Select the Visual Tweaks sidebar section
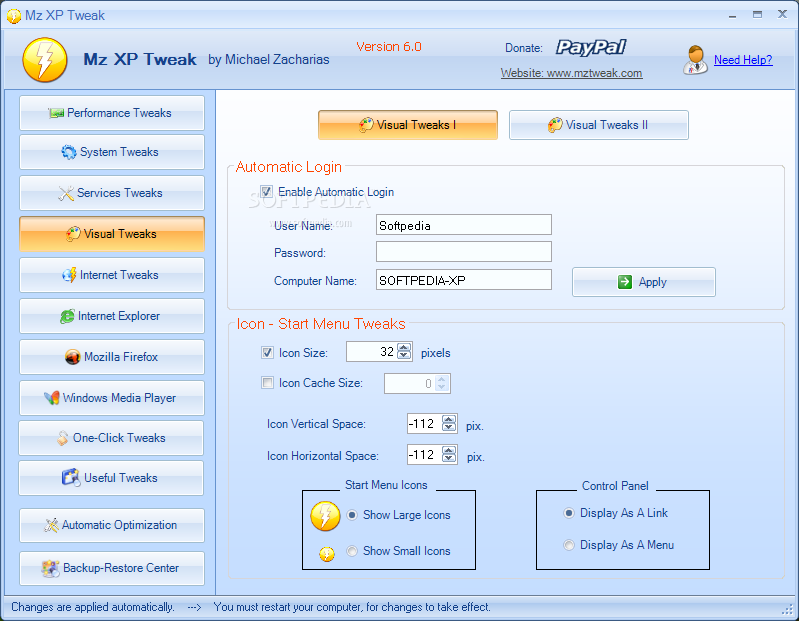Viewport: 799px width, 621px height. [x=112, y=234]
